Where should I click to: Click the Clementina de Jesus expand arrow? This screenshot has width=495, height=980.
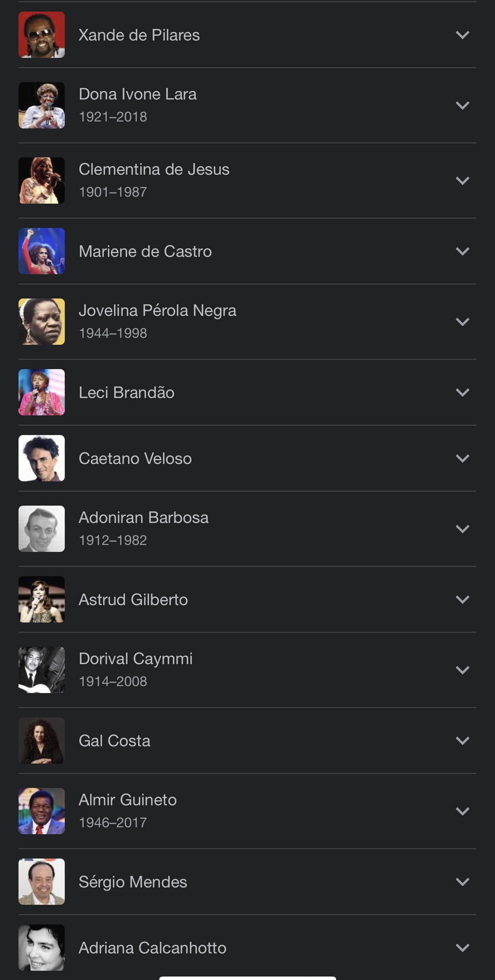(462, 181)
